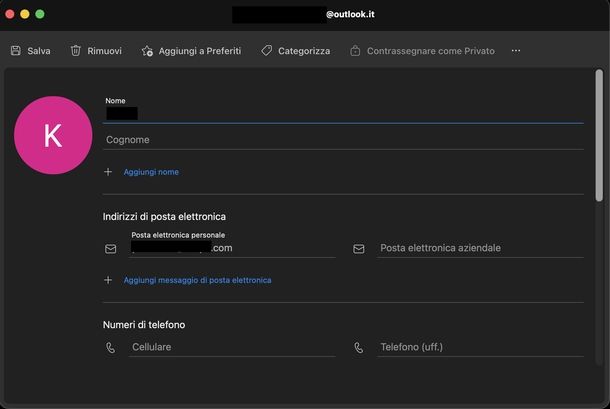This screenshot has width=610, height=409.
Task: Click the lock icon for Contrassegnare come Privato
Action: pos(355,51)
